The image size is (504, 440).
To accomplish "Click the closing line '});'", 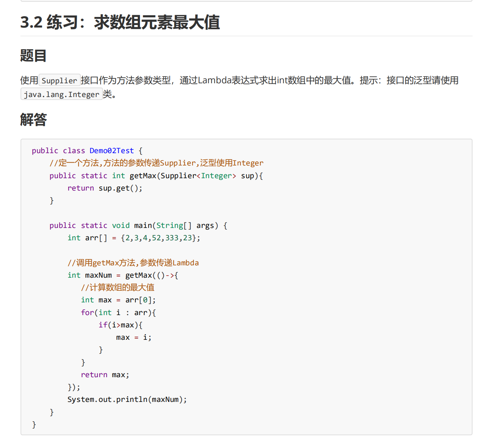I will click(x=74, y=387).
